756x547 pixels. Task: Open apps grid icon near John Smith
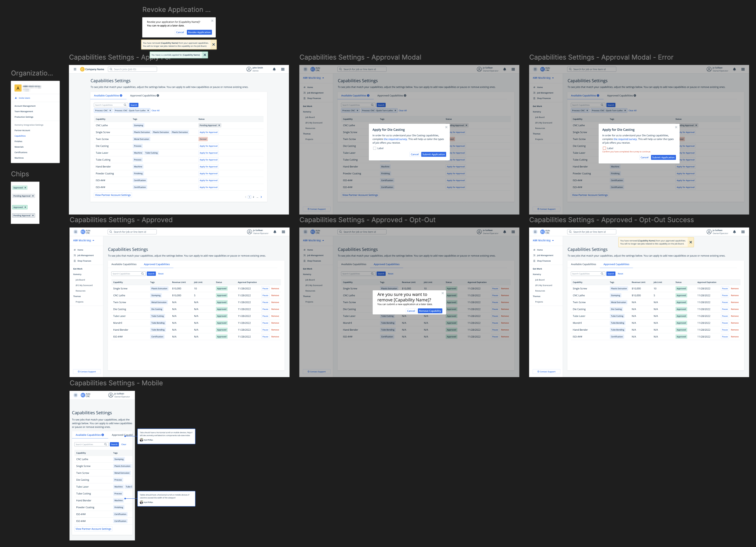coord(283,69)
